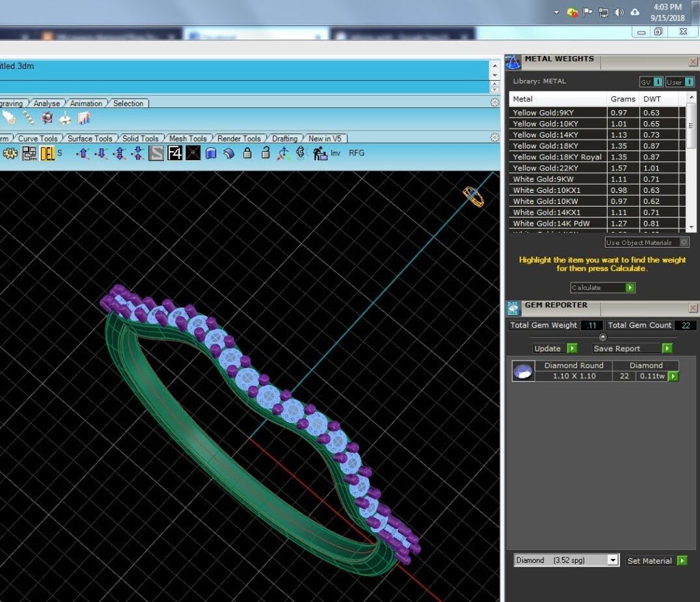Viewport: 700px width, 602px height.
Task: Click the gem reporter slider handle
Action: tap(603, 337)
